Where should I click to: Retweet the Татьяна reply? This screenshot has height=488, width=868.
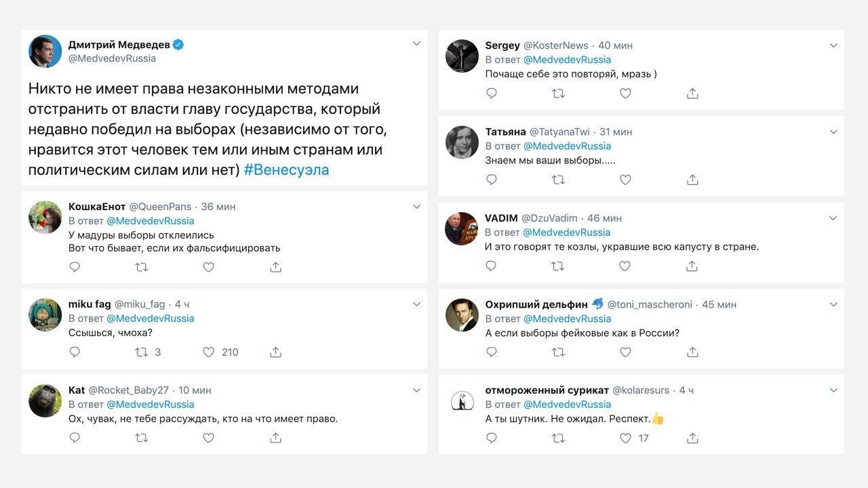(558, 180)
